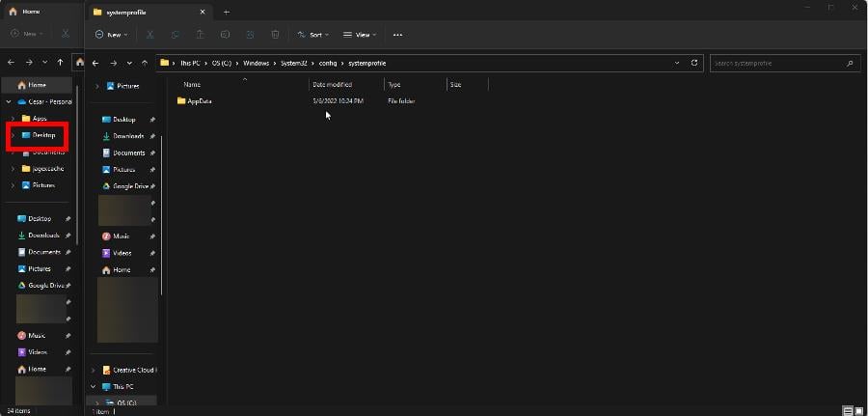Refresh the systemprofile folder from address bar

point(694,63)
